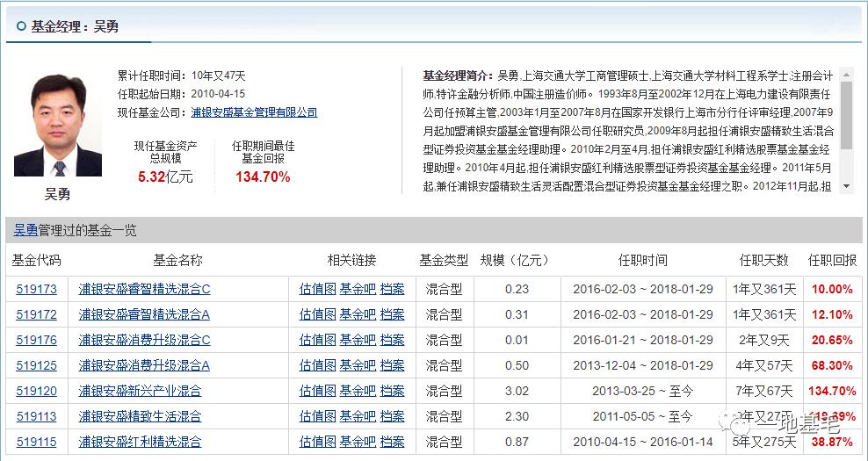The height and width of the screenshot is (461, 868).
Task: Open 浦银安盛消费升级混合A fund page
Action: tap(144, 365)
